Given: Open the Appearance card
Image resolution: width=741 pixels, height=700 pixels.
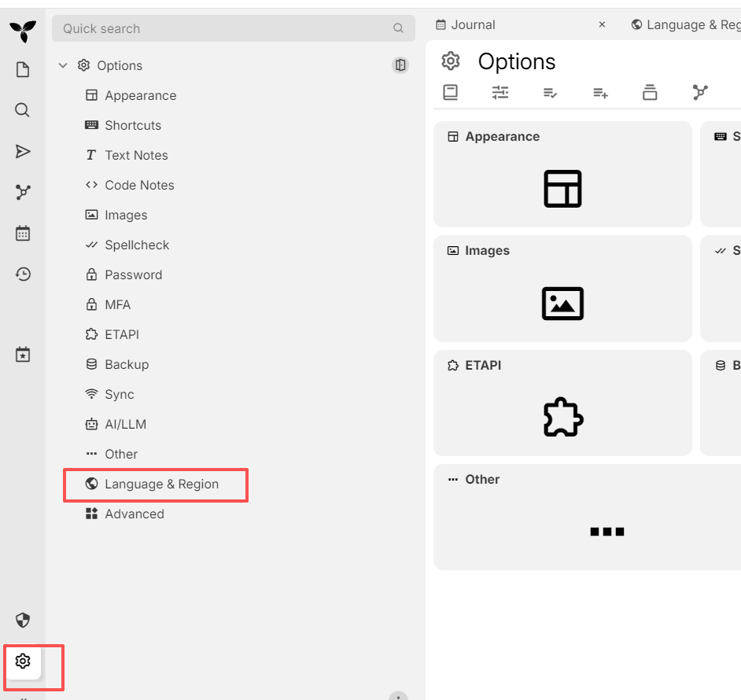Looking at the screenshot, I should point(562,174).
